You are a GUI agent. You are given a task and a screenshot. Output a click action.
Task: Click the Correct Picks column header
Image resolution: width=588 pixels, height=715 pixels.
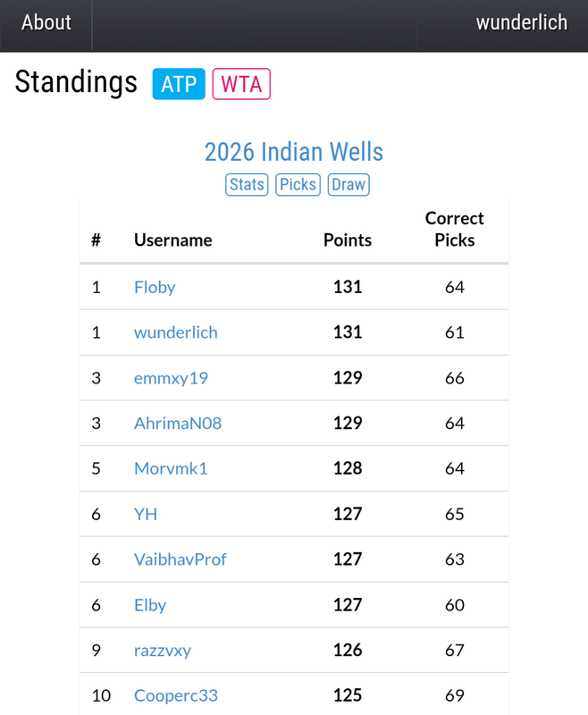454,229
